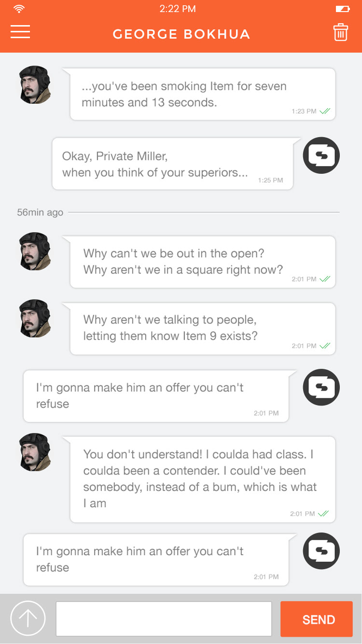Viewport: 362px width, 644px height.
Task: Click George's avatar beside 'coulda been a contender' message
Action: 35,452
